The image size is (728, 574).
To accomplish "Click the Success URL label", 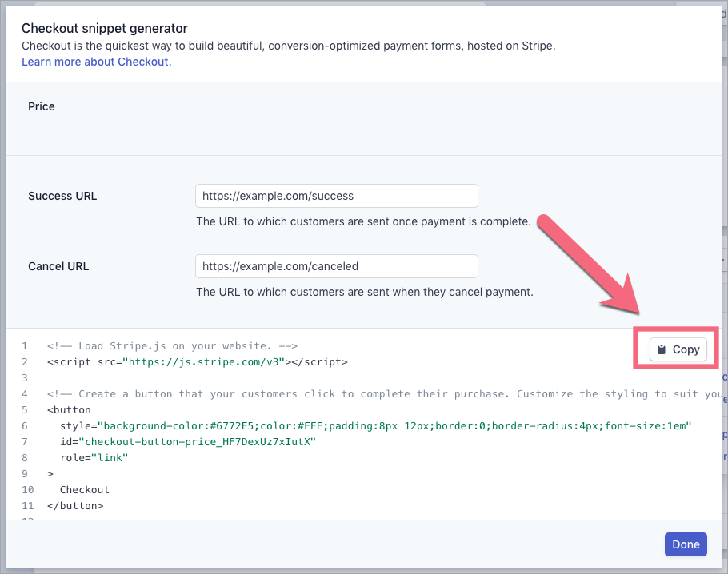I will (62, 196).
